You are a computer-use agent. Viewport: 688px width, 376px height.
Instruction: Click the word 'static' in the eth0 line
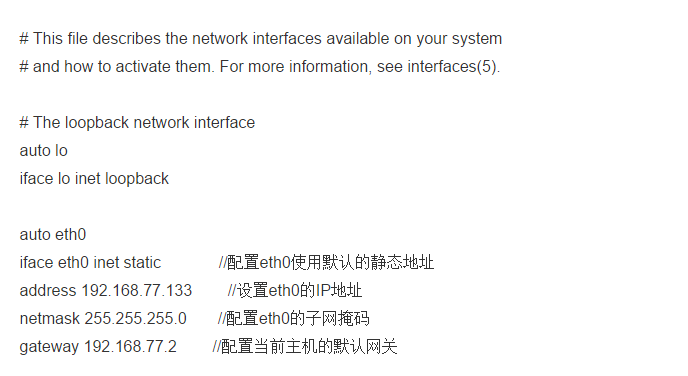(x=142, y=263)
